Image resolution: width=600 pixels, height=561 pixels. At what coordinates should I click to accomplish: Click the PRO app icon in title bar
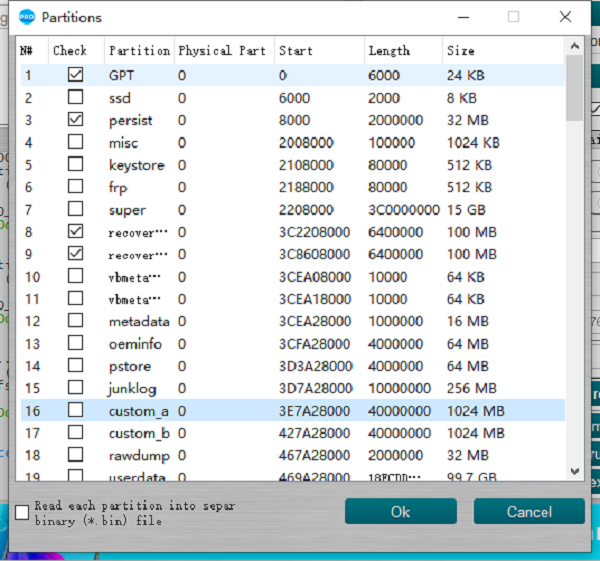click(26, 17)
